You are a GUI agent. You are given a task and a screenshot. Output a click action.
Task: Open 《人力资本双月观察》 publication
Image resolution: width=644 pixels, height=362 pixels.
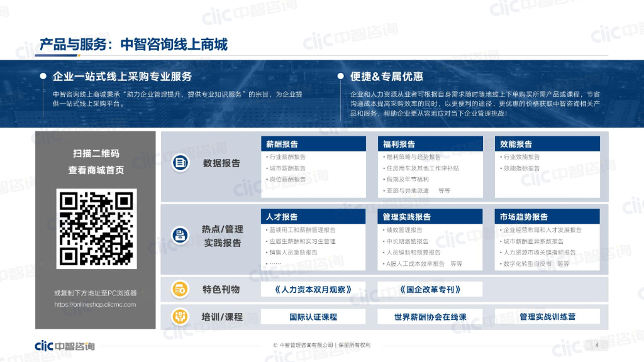pos(313,289)
